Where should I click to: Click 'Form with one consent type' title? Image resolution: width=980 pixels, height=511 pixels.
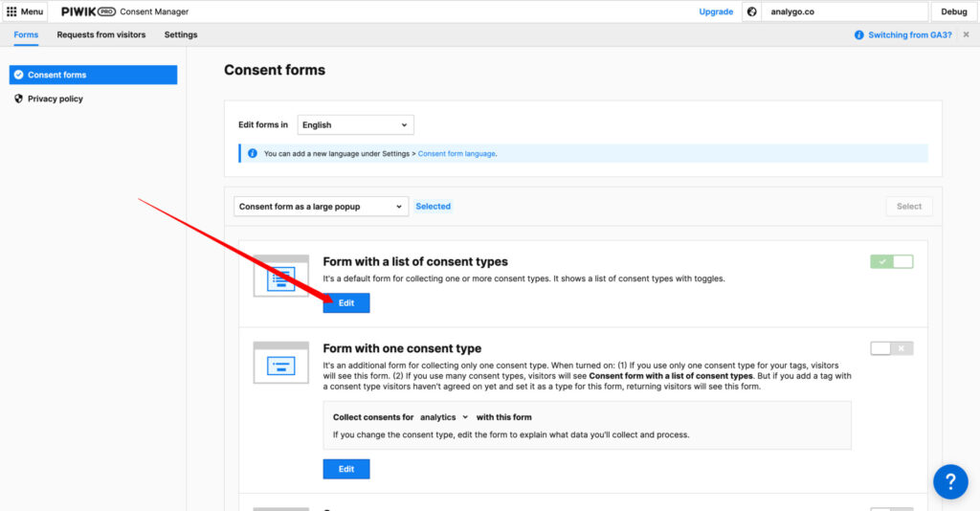pyautogui.click(x=403, y=348)
